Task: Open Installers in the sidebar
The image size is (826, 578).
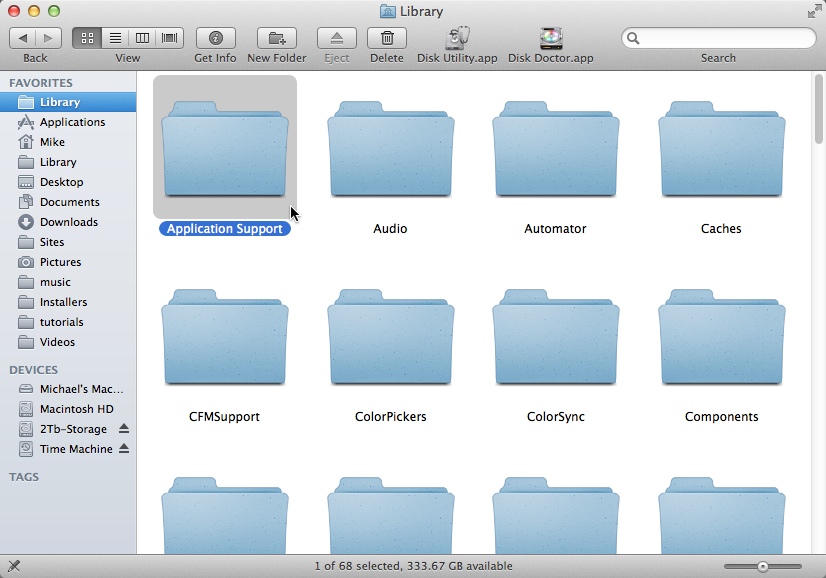Action: [x=68, y=302]
